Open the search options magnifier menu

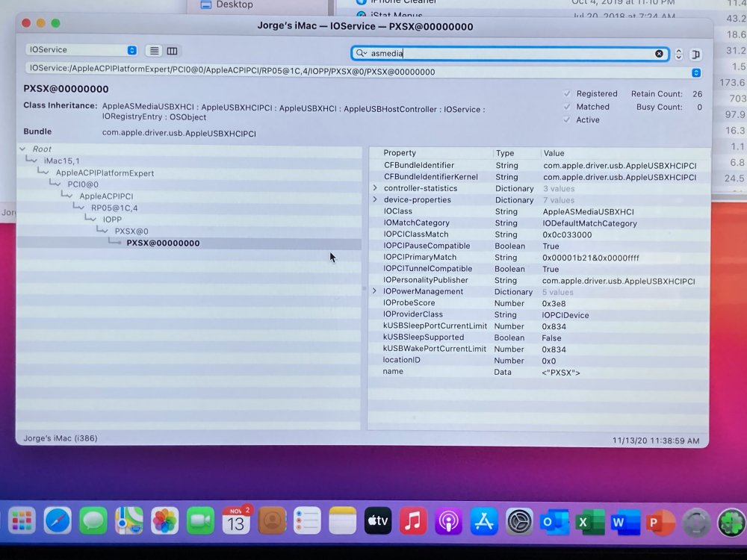361,53
